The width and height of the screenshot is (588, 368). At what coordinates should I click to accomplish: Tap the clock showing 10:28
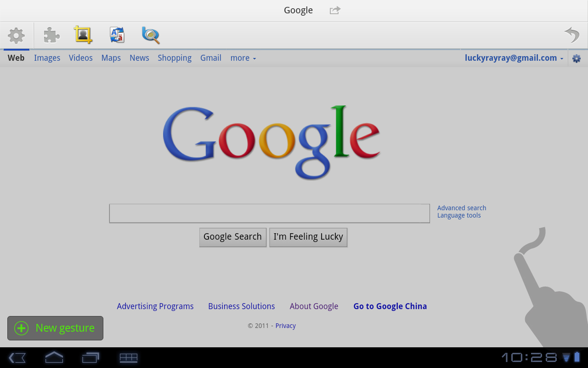coord(529,357)
